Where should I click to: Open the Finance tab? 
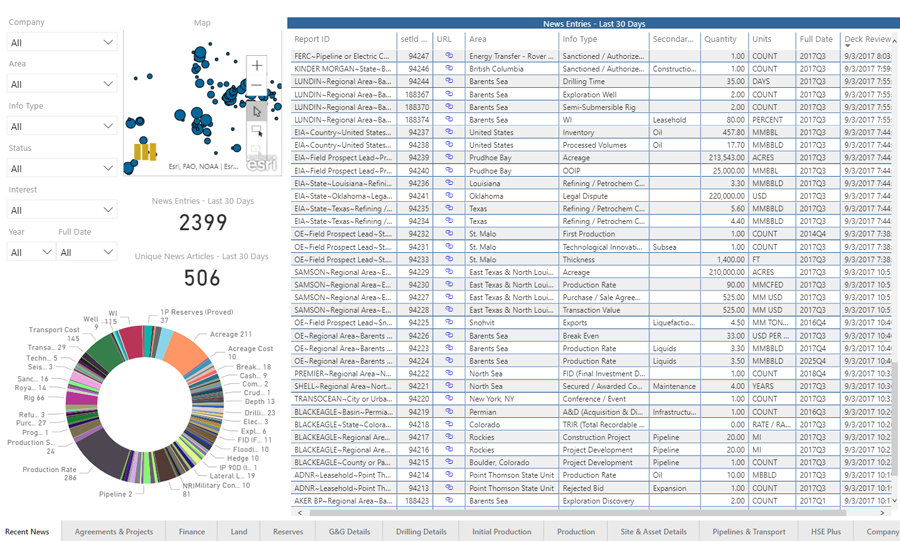(x=192, y=531)
